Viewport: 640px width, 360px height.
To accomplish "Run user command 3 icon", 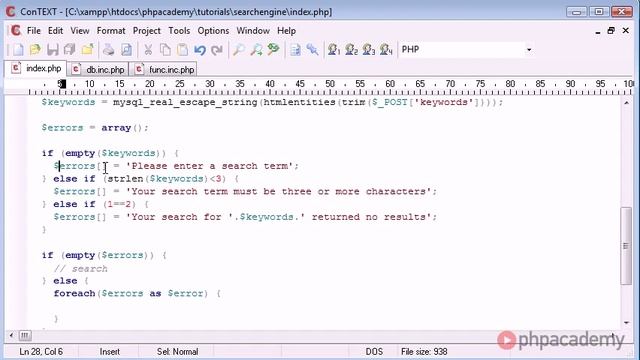I will [369, 50].
